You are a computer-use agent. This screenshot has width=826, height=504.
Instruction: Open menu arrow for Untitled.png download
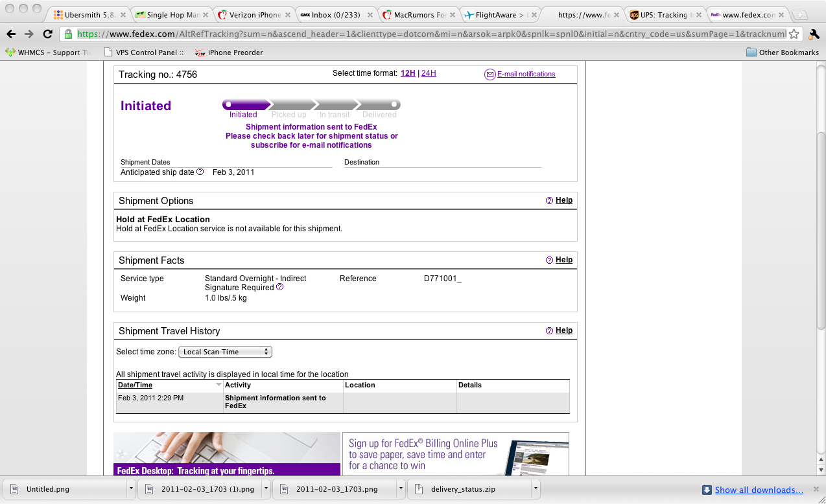[132, 488]
